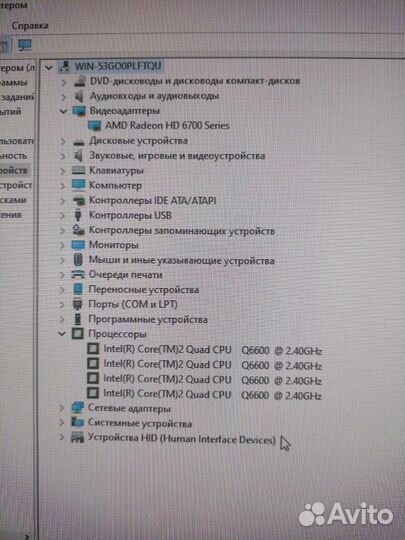
Task: Click the icon beside Программные устройства
Action: tap(78, 319)
